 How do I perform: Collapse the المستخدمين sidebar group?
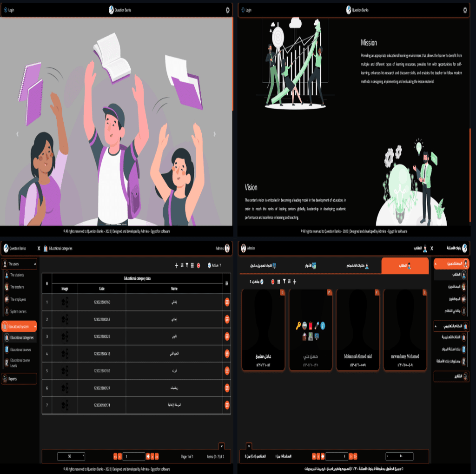[x=451, y=263]
